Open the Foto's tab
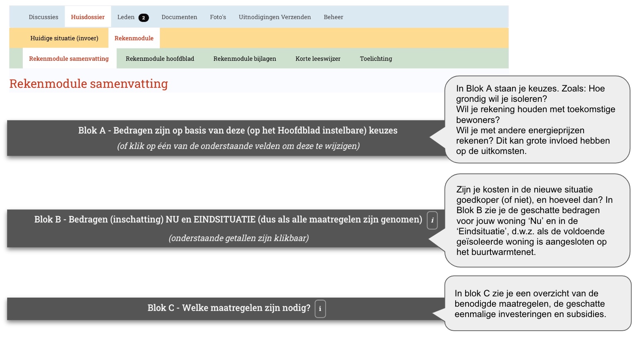 [x=218, y=17]
